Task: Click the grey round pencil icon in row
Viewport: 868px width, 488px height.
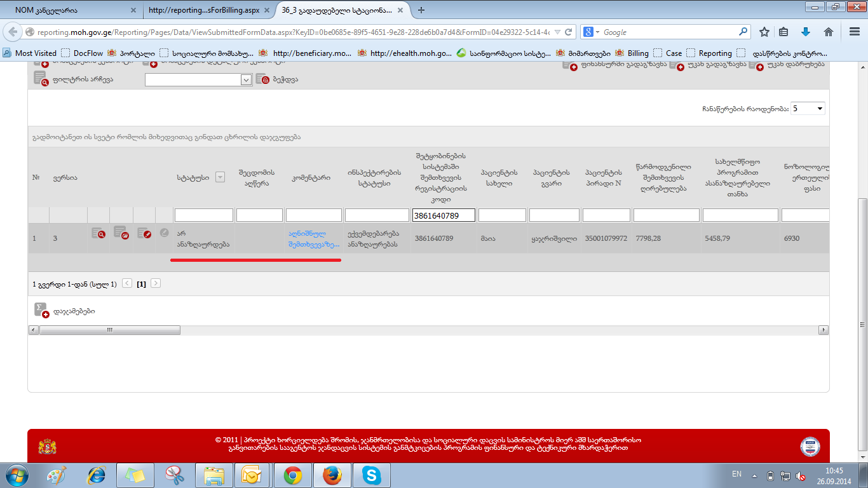Action: coord(164,233)
